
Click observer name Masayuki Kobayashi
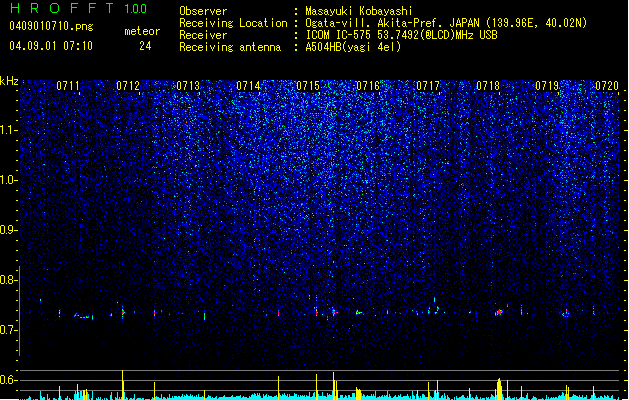click(x=359, y=11)
